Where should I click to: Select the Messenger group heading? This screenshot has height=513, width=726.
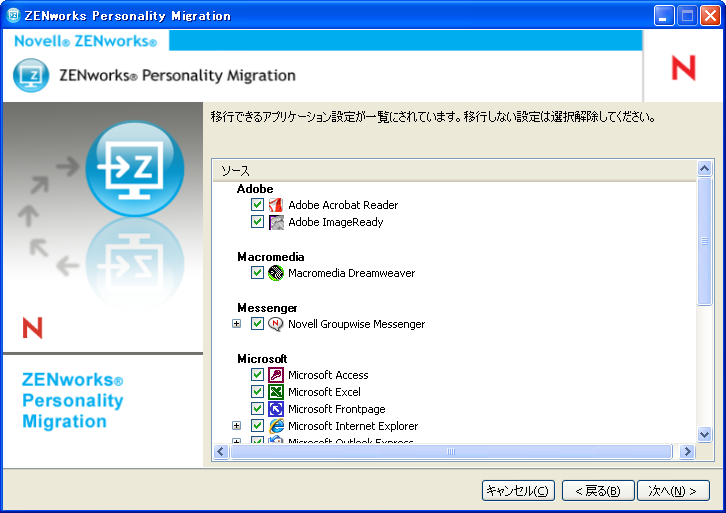coord(267,308)
